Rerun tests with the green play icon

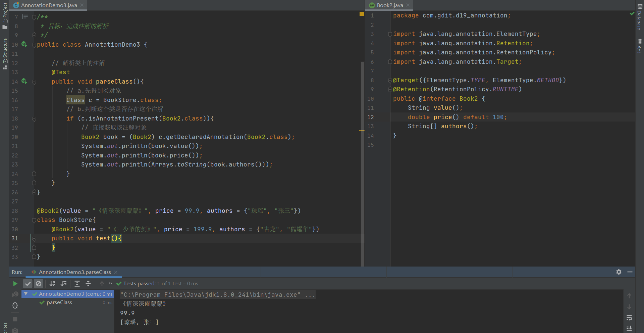pyautogui.click(x=15, y=284)
